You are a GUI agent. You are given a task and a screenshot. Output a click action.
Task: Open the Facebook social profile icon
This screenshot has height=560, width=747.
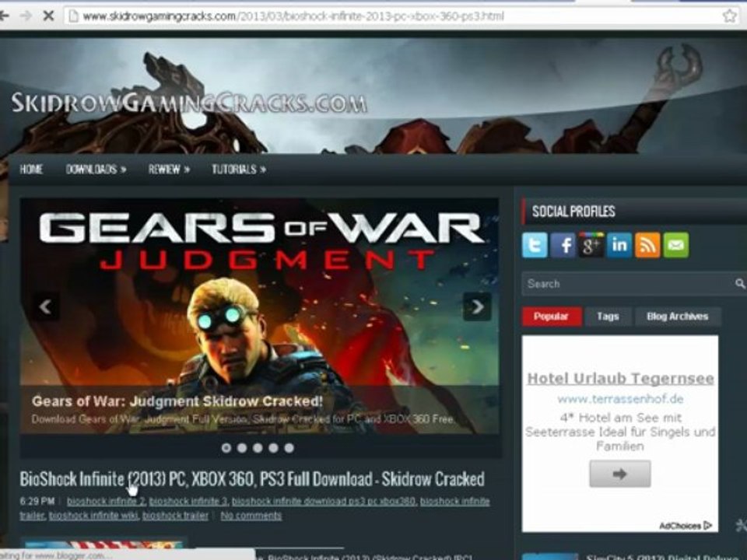tap(563, 245)
